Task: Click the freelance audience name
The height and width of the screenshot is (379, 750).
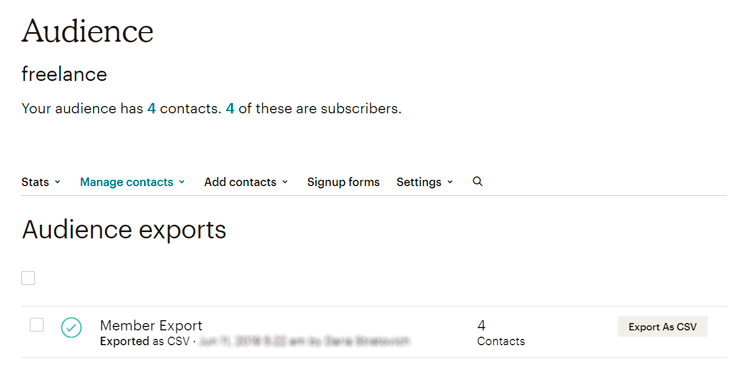Action: (x=64, y=74)
